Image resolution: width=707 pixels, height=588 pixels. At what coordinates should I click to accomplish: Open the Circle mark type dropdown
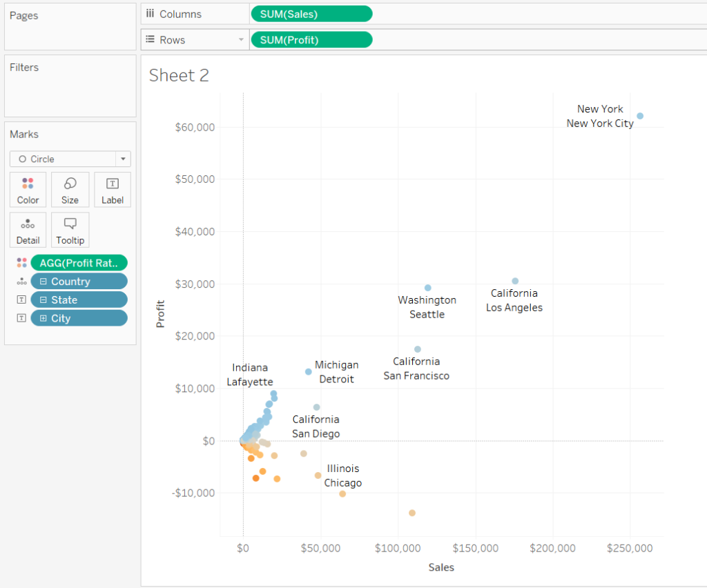click(123, 159)
